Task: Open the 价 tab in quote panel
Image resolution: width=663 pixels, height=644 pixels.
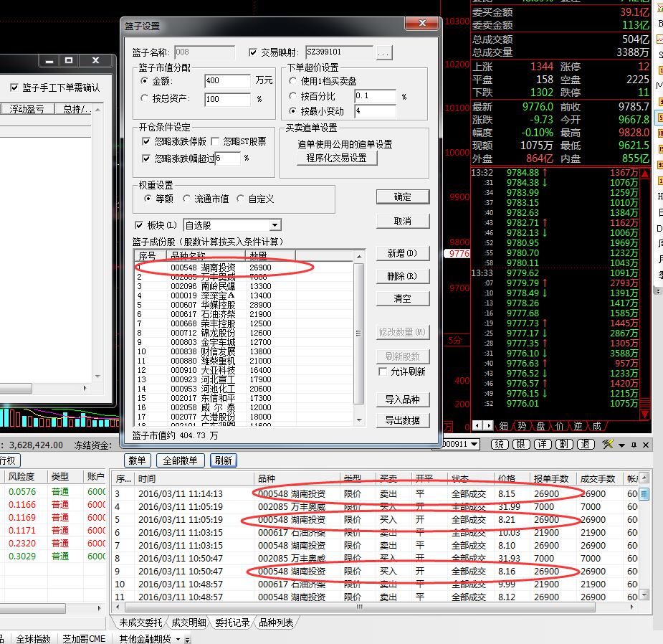Action: 559,426
